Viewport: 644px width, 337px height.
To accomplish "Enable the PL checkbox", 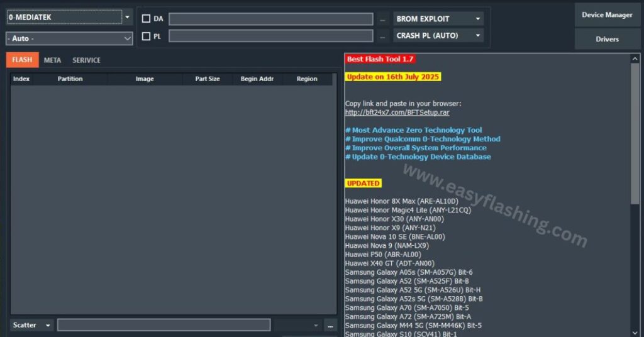I will tap(146, 36).
